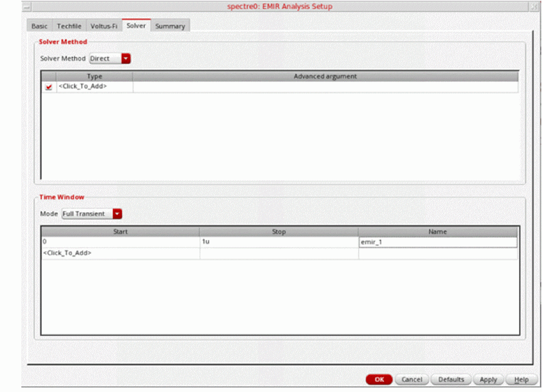
Task: Close the EMIR Analysis Setup dialog
Action: 534,7
